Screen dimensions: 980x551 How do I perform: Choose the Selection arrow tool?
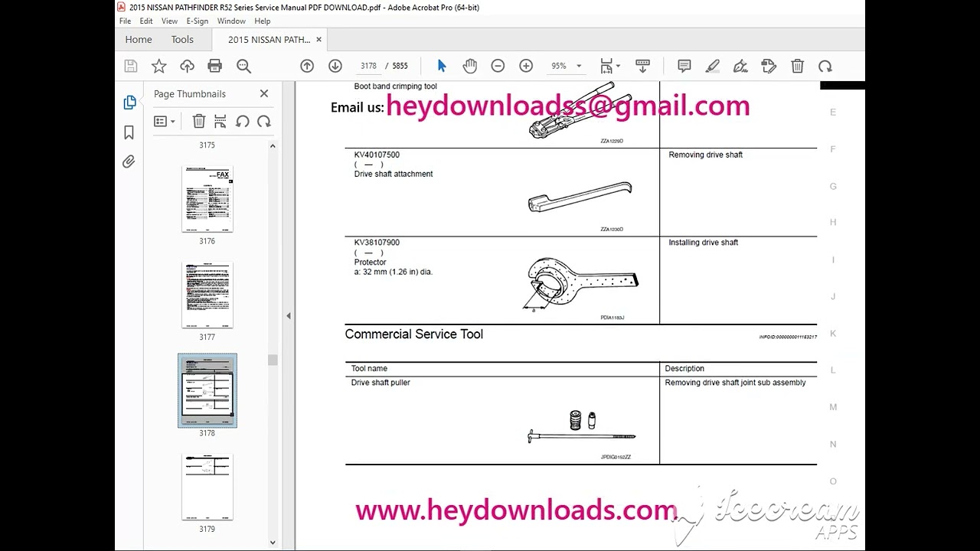(442, 66)
